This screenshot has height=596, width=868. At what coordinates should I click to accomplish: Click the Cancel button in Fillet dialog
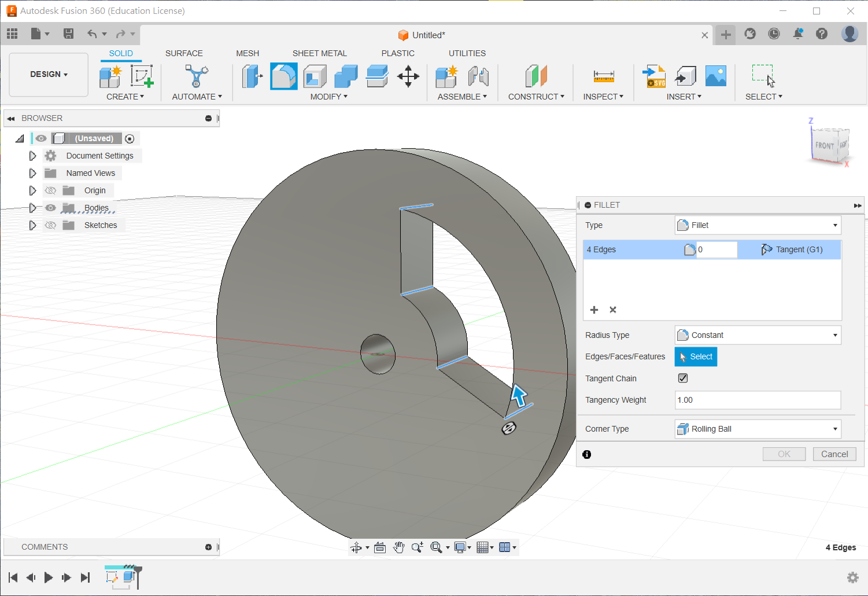tap(834, 454)
